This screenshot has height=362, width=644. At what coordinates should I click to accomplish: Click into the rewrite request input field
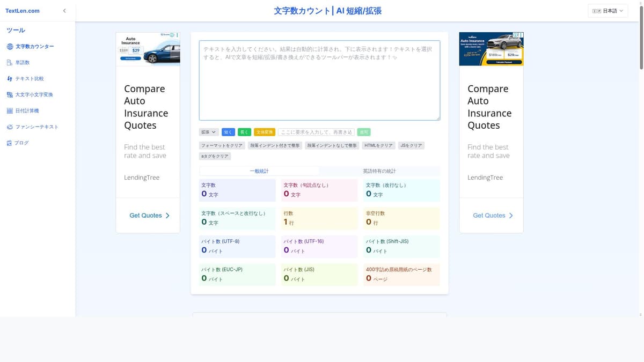click(x=316, y=132)
